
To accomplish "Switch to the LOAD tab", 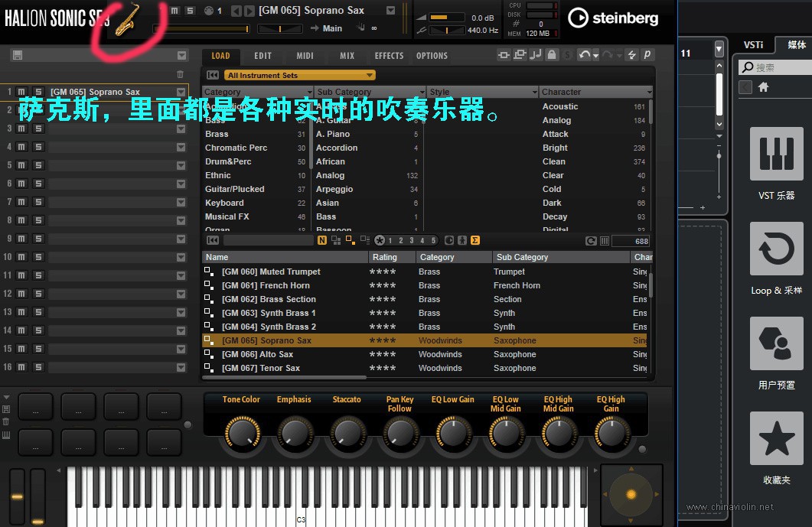I will 220,55.
